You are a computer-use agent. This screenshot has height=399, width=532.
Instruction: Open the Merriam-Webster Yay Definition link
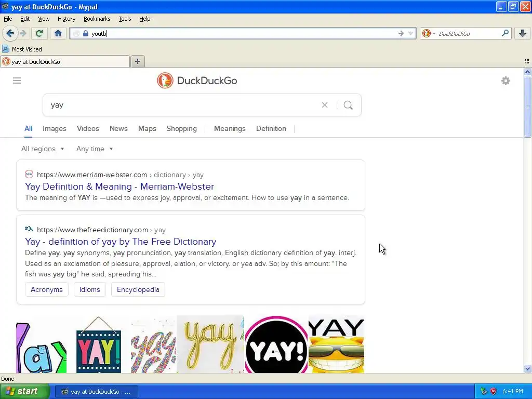tap(119, 187)
